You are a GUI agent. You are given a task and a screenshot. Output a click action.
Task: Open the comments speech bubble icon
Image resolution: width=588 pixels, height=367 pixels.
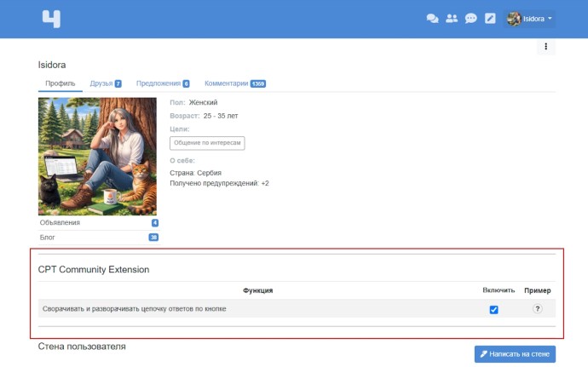470,19
